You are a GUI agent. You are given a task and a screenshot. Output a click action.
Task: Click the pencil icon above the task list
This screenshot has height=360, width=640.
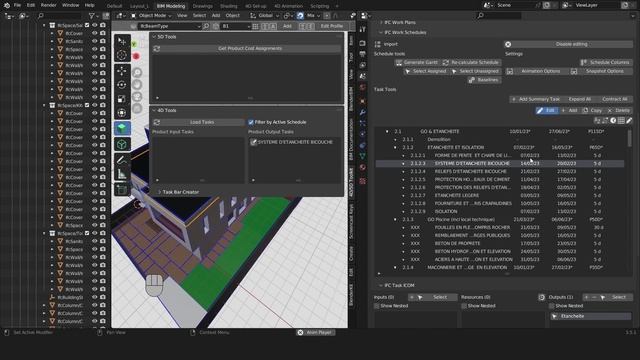629,120
